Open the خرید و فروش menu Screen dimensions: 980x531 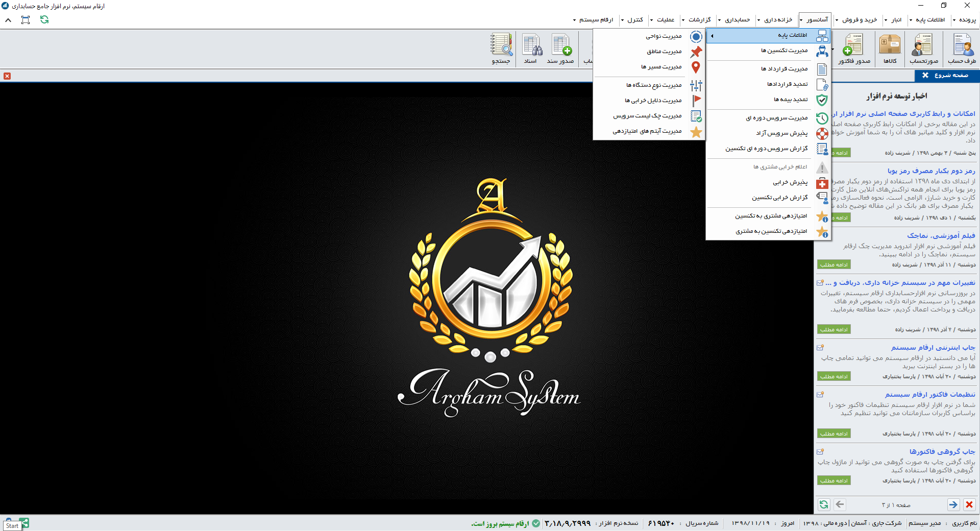856,20
